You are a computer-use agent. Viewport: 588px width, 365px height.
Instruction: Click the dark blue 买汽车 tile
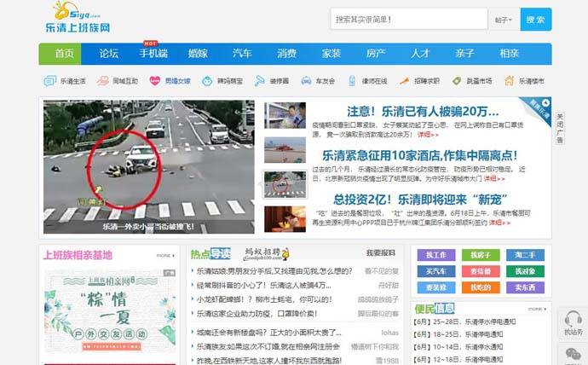tap(436, 271)
